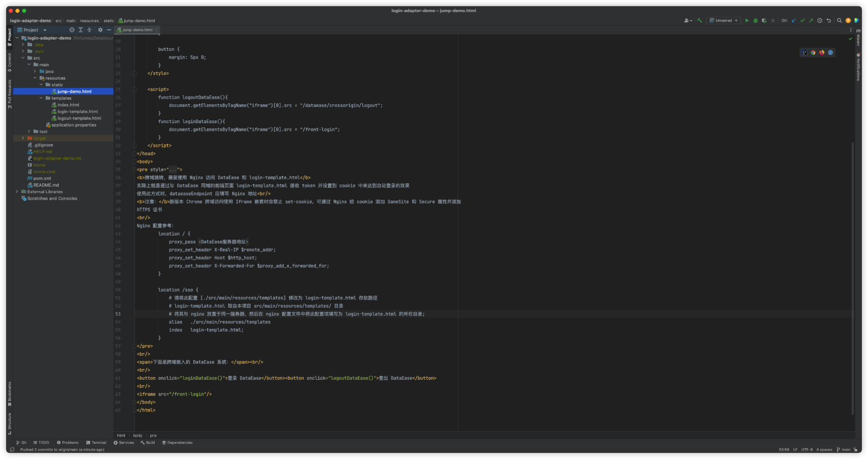
Task: Open the Project view selector dropdown
Action: pos(32,30)
